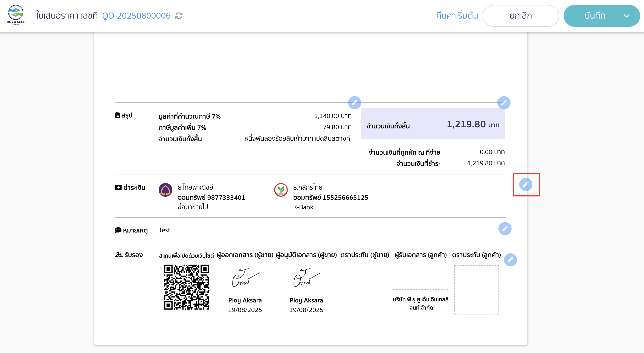The width and height of the screenshot is (644, 353).
Task: Click the K-Bank account name
Action: pyautogui.click(x=303, y=207)
